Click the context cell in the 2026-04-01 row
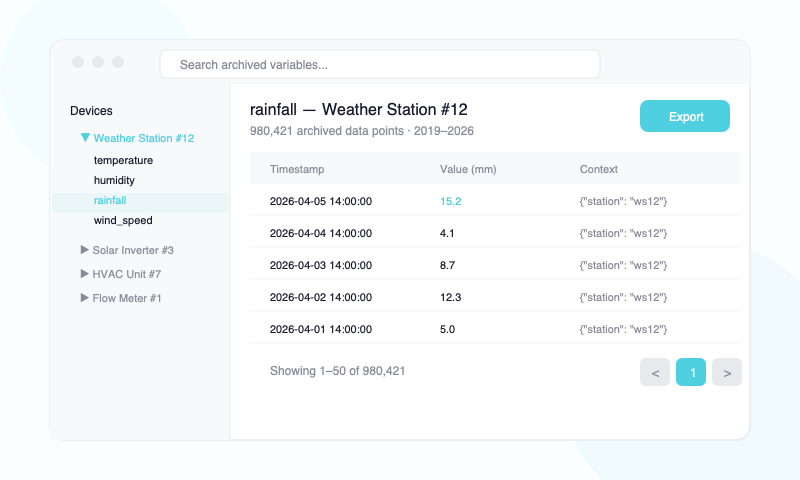 623,330
